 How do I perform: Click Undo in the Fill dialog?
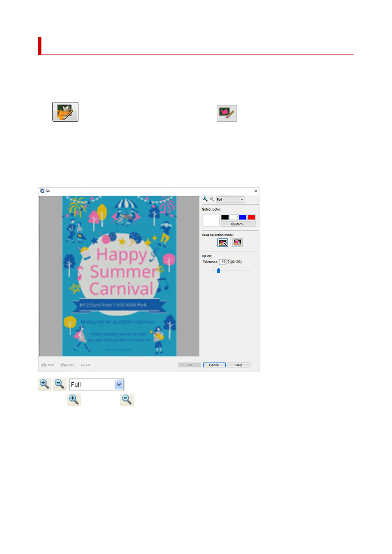pos(48,365)
